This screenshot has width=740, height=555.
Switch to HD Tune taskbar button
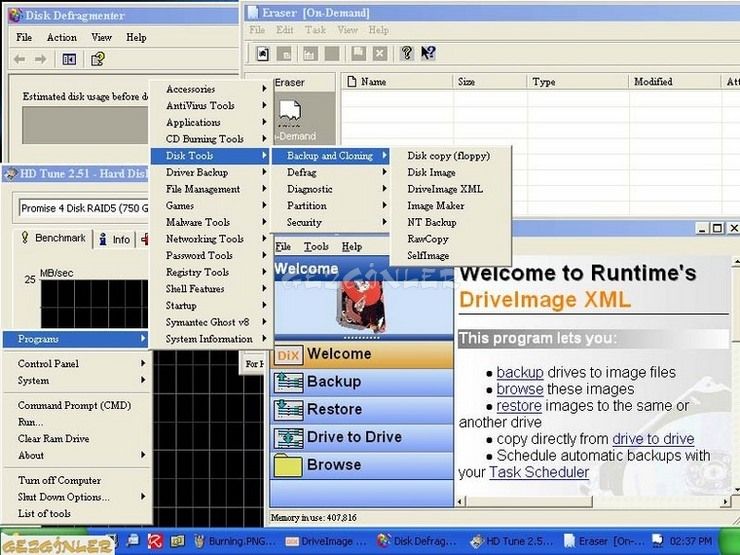[512, 541]
